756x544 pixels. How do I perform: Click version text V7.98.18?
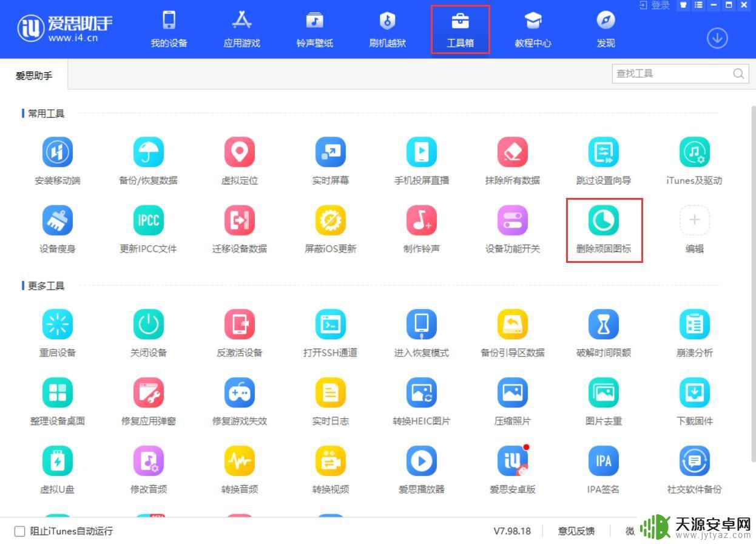point(512,531)
